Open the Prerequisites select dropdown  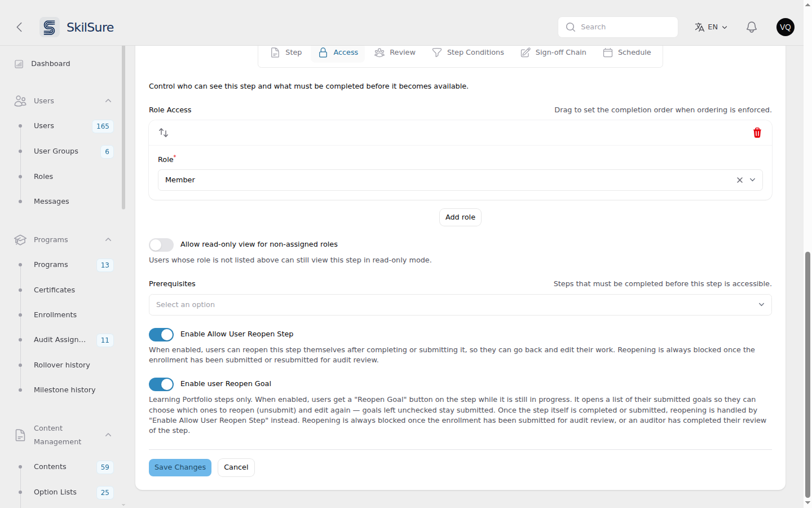click(460, 305)
